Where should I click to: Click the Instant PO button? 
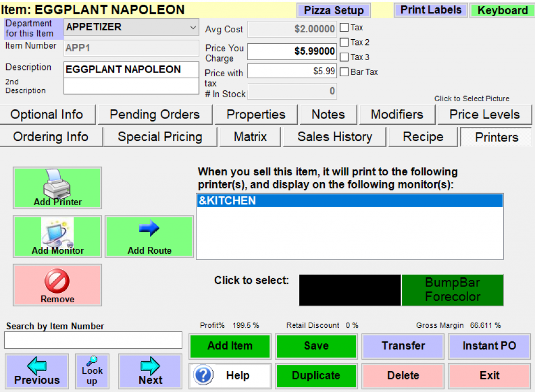(489, 346)
